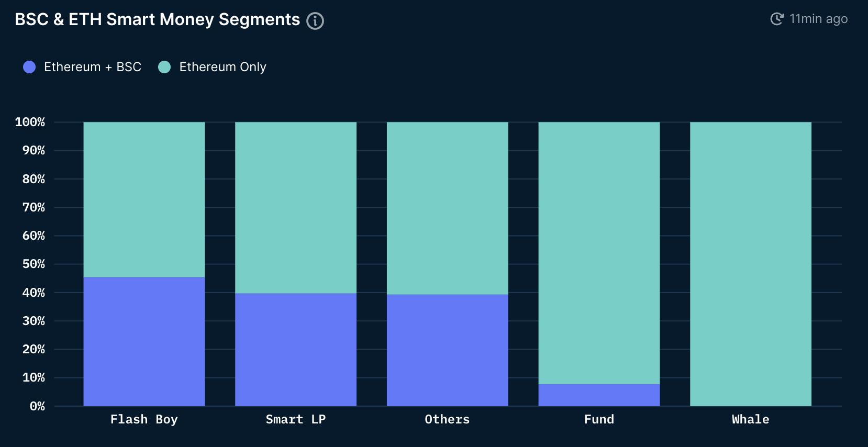Click the Whale axis label
This screenshot has width=868, height=447.
(751, 419)
